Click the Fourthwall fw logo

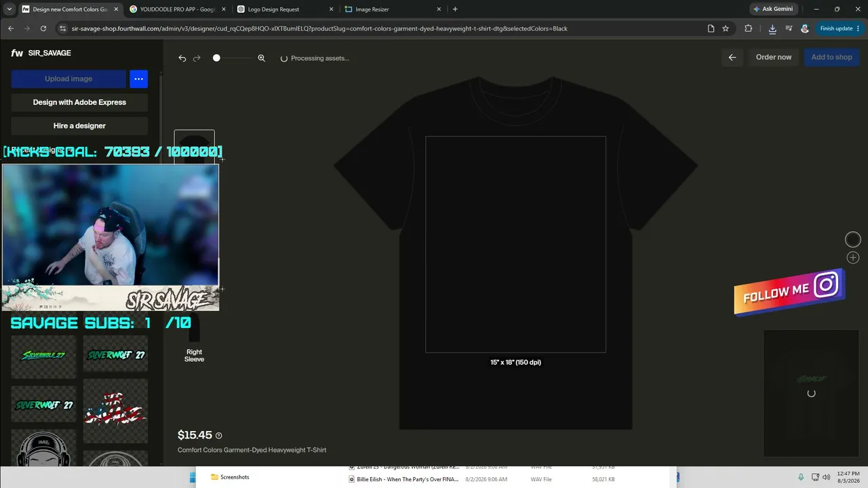(x=17, y=53)
